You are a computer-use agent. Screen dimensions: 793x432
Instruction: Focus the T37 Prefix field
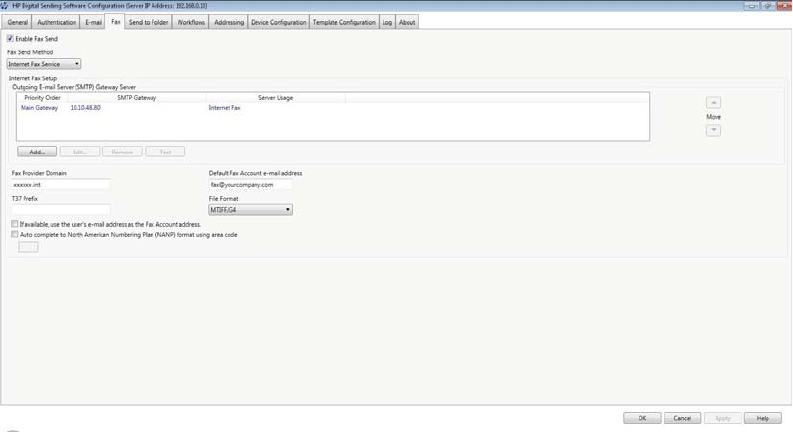(60, 209)
